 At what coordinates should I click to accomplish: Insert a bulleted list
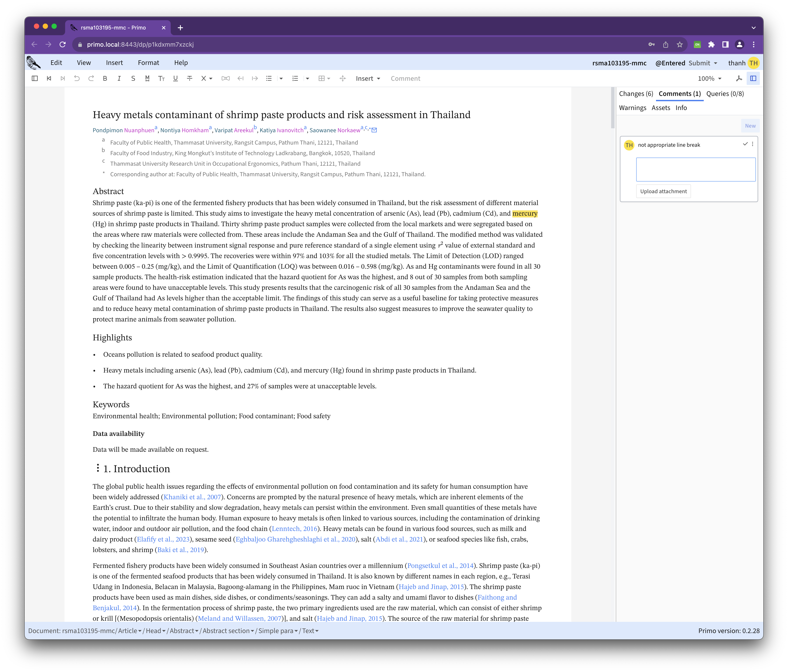(269, 78)
